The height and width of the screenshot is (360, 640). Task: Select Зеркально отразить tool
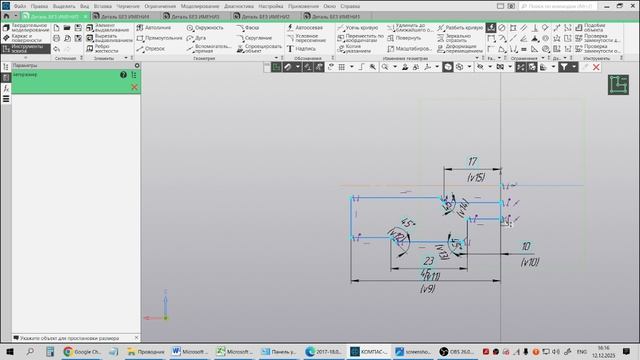tap(454, 38)
